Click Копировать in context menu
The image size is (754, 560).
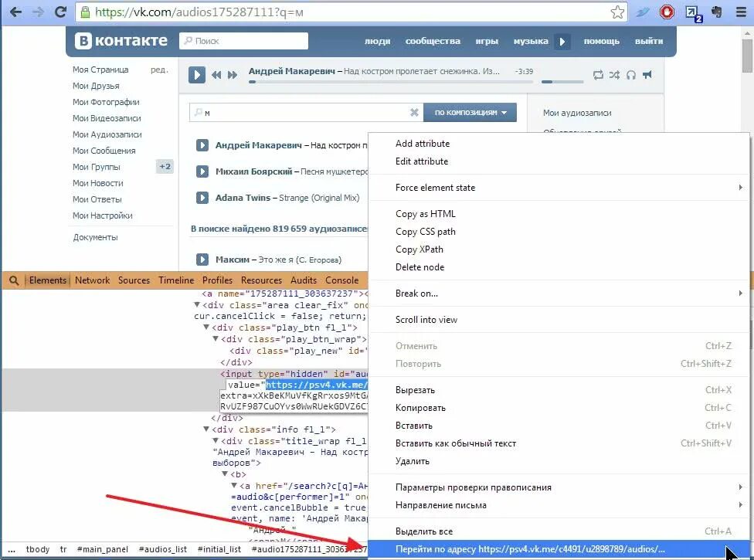559,408
